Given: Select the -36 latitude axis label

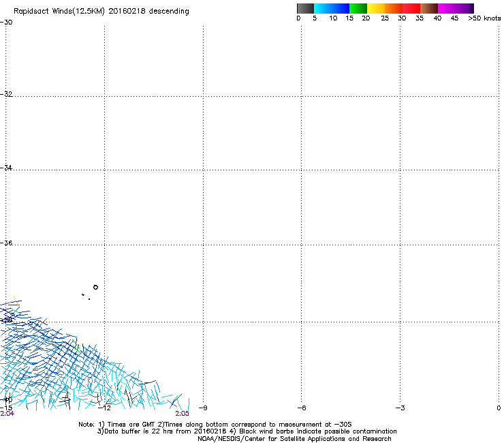Looking at the screenshot, I should [x=6, y=243].
